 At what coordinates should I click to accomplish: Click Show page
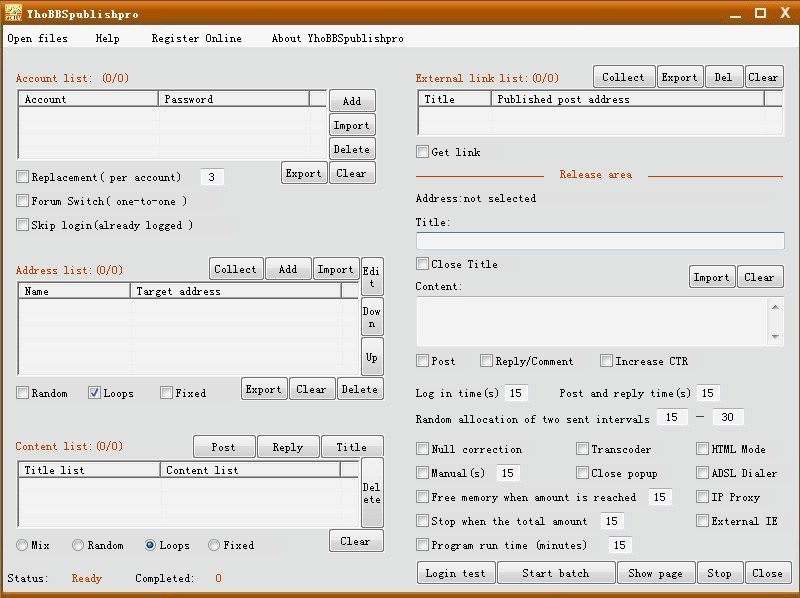pyautogui.click(x=656, y=572)
